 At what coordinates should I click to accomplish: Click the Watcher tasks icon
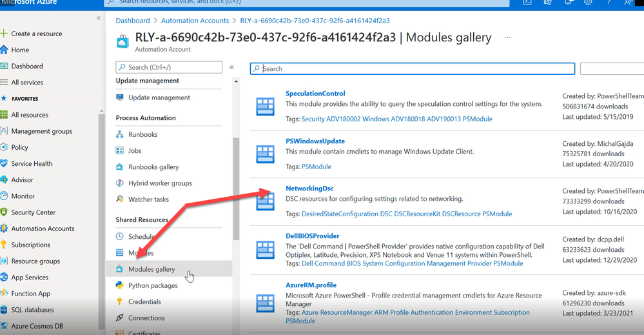[x=119, y=199]
